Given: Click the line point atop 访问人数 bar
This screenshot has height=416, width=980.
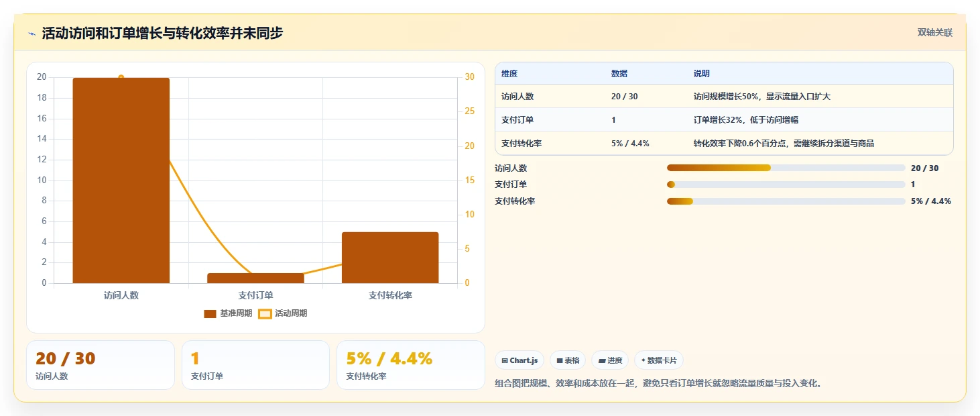Looking at the screenshot, I should [x=121, y=78].
